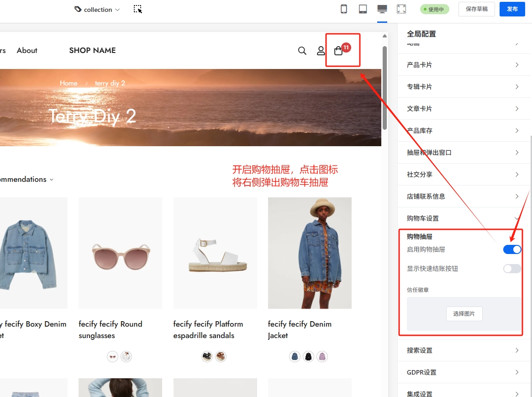Click the Platform espadrille sandals product image

pyautogui.click(x=215, y=253)
